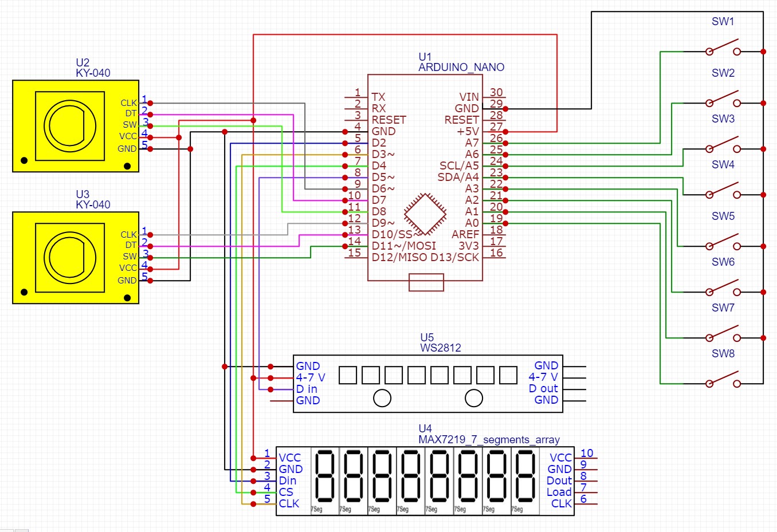
Task: Select the D13/SCK pin label on Arduino
Action: [x=455, y=258]
